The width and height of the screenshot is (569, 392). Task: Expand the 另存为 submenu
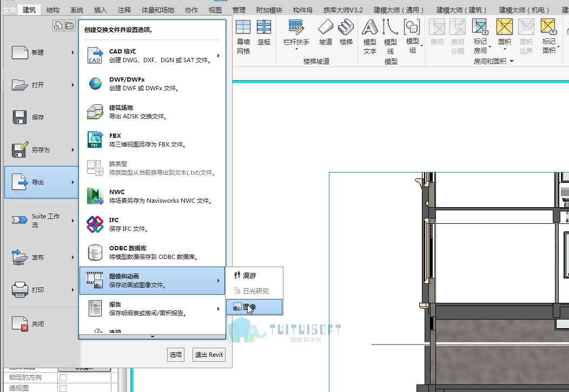73,150
